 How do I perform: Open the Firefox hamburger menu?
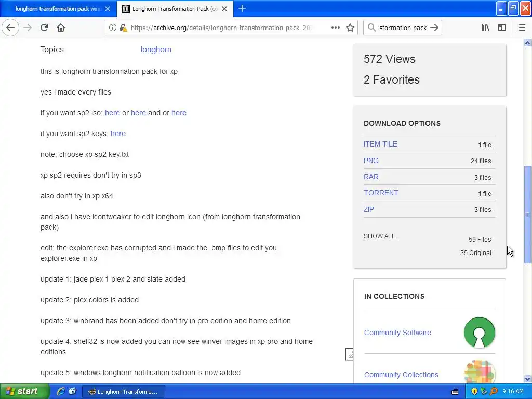pyautogui.click(x=522, y=28)
